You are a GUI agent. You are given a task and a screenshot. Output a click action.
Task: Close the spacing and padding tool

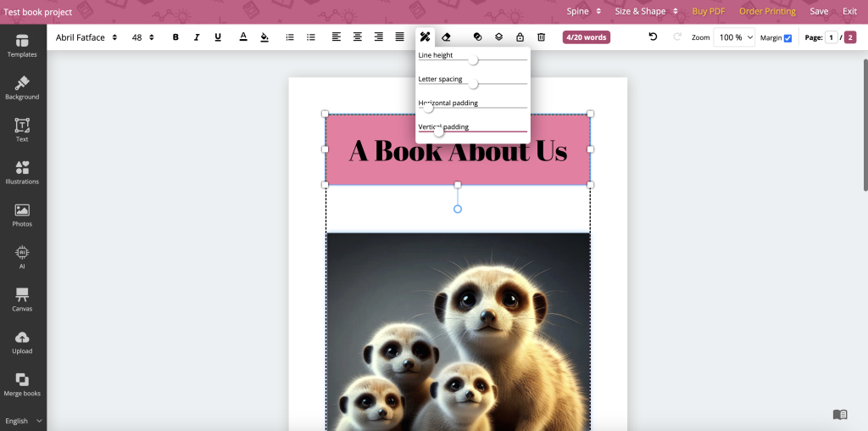coord(426,37)
